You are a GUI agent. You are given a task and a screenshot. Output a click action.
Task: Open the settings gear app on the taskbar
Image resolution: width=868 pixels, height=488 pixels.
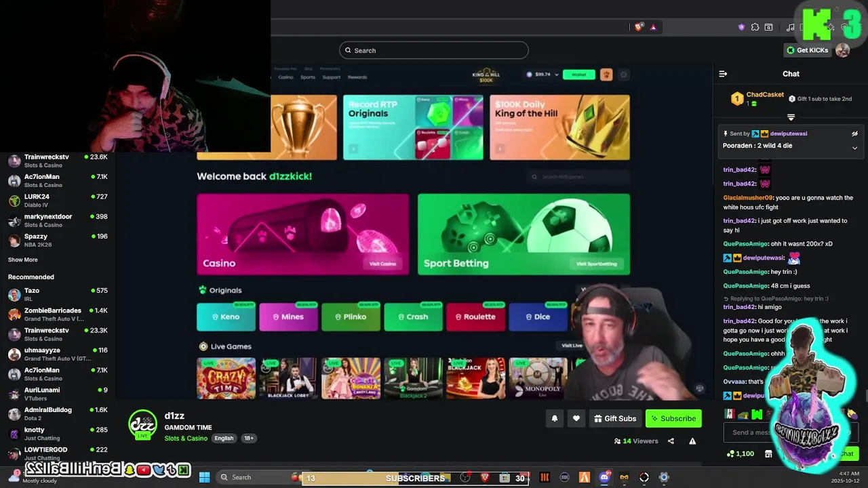tap(664, 477)
